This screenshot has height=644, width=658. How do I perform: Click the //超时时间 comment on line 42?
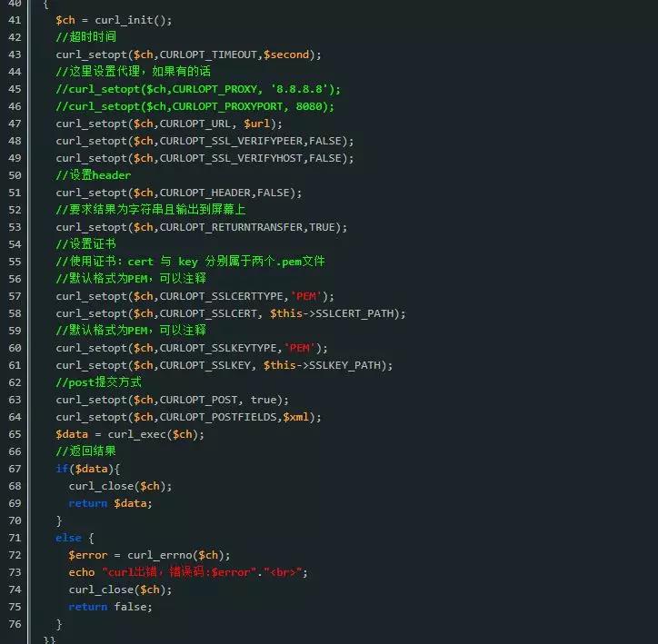[85, 37]
